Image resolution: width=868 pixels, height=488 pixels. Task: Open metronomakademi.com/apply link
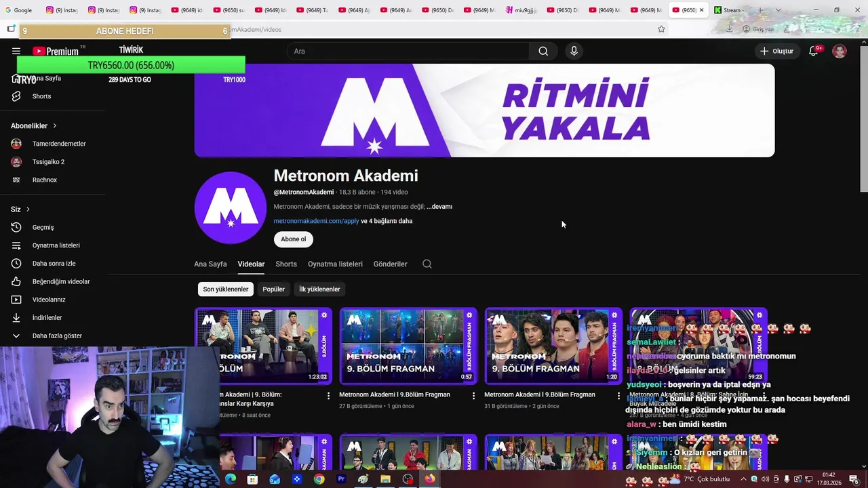click(316, 221)
